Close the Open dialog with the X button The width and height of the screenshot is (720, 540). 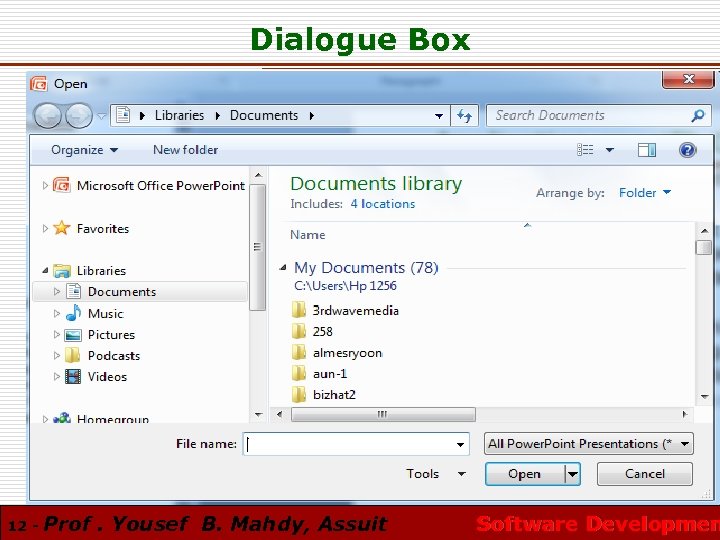[688, 79]
